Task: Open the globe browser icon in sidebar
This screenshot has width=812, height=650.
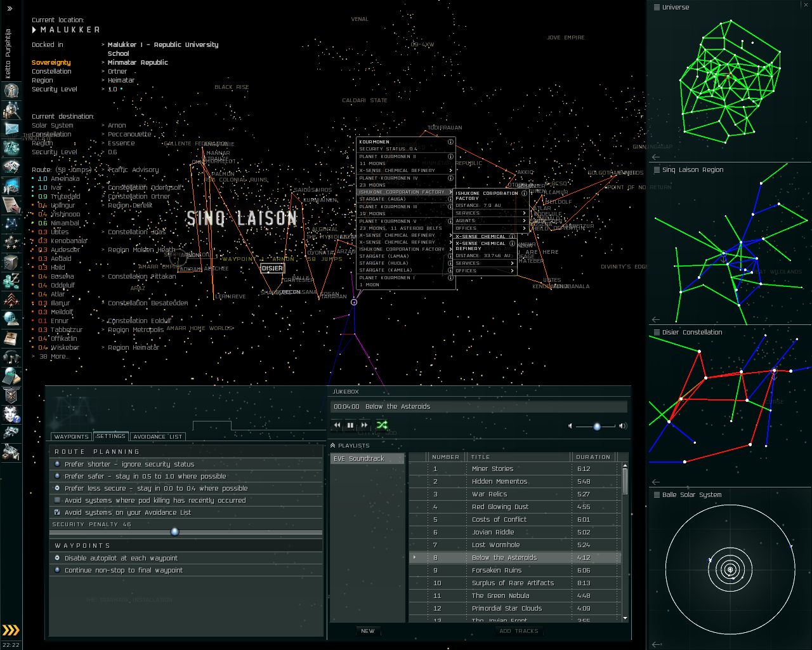Action: click(x=11, y=319)
